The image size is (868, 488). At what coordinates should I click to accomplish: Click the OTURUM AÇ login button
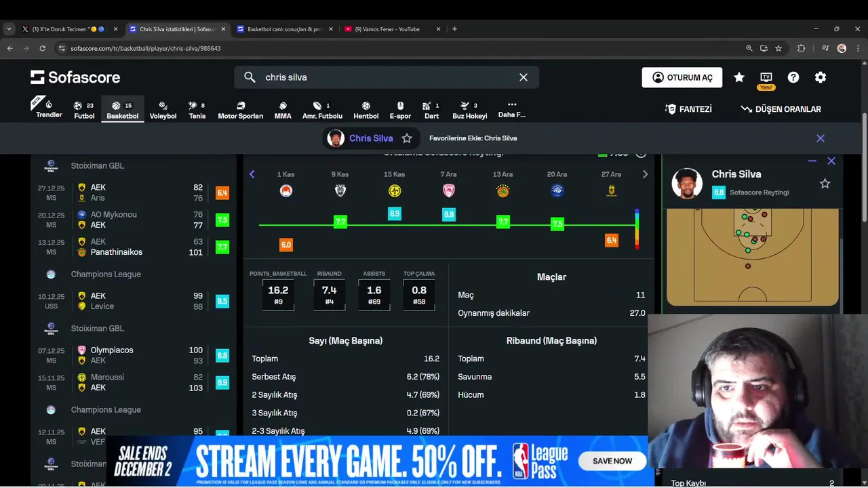(x=682, y=77)
